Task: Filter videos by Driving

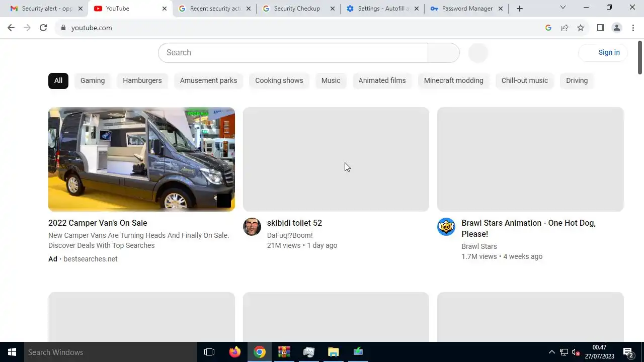Action: click(577, 80)
